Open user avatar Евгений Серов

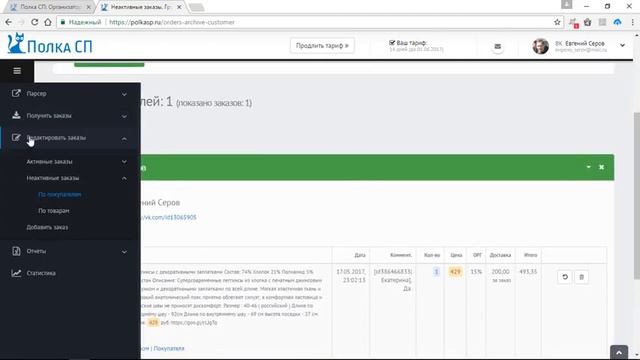coord(540,46)
